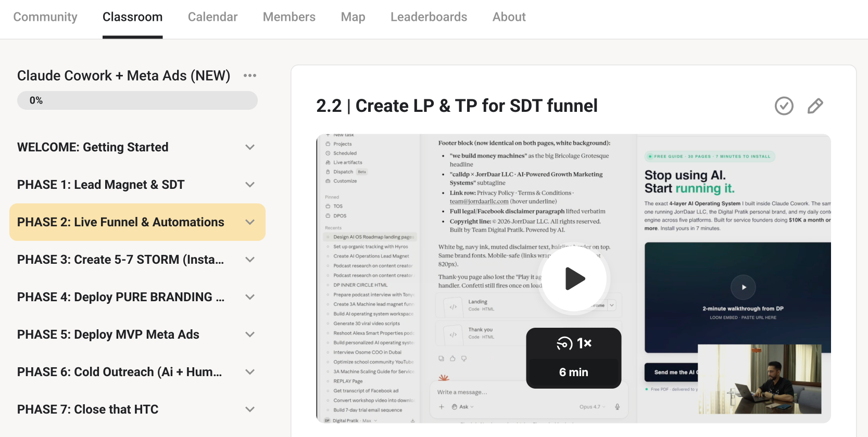
Task: Open the Leaderboards tab
Action: [x=429, y=17]
